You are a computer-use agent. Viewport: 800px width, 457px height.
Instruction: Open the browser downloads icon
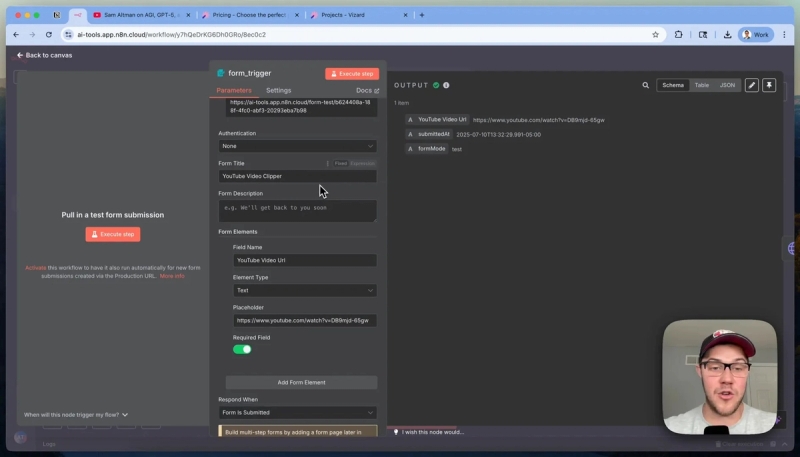point(727,35)
